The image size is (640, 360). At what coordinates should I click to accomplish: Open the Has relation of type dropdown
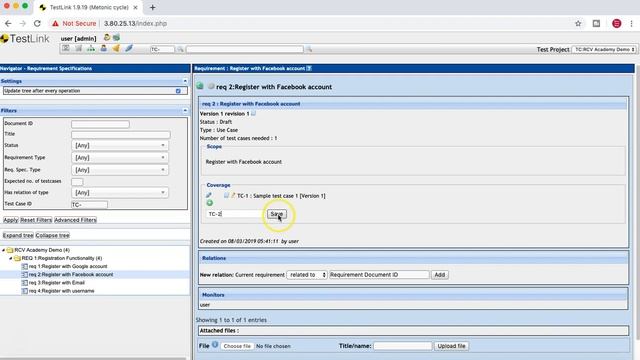120,193
